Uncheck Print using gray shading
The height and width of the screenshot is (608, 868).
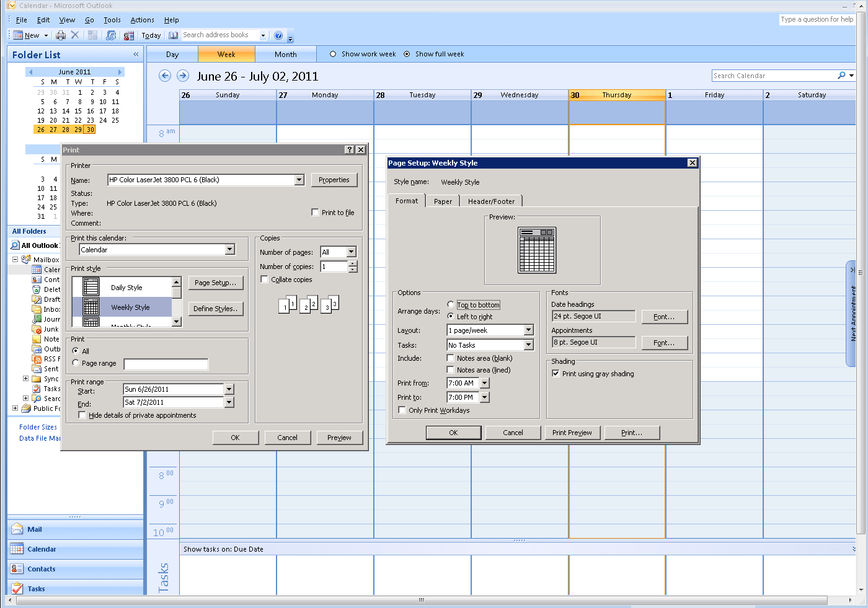(x=556, y=373)
